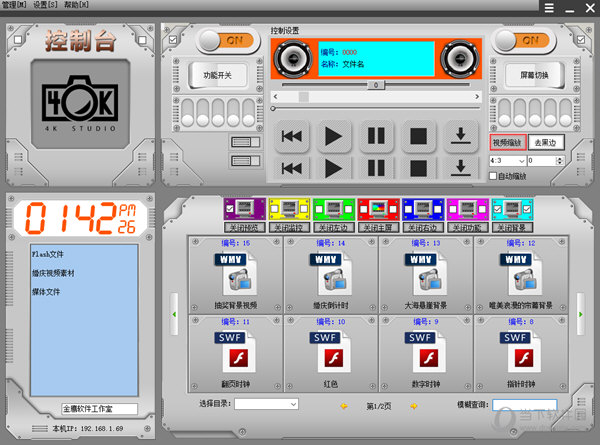This screenshot has width=600, height=445.
Task: Click the scrollbar left arrow under display
Action: point(276,97)
